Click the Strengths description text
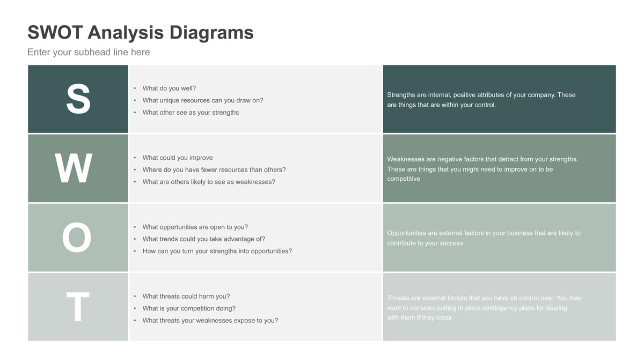This screenshot has width=644, height=362. (x=481, y=100)
